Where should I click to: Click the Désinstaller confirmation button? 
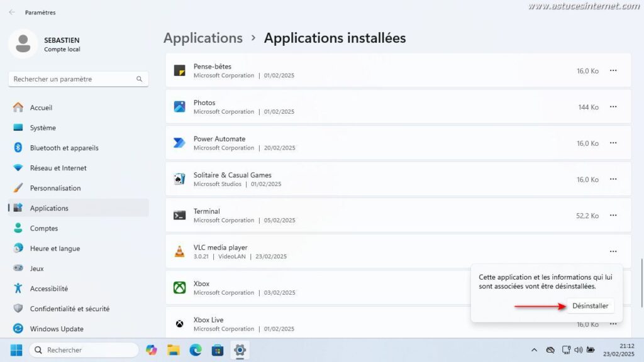click(590, 305)
